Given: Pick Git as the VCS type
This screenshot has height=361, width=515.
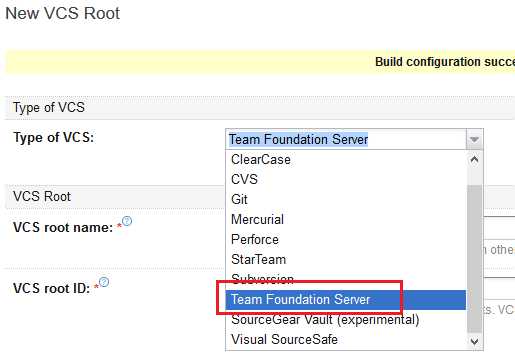Looking at the screenshot, I should [x=346, y=199].
